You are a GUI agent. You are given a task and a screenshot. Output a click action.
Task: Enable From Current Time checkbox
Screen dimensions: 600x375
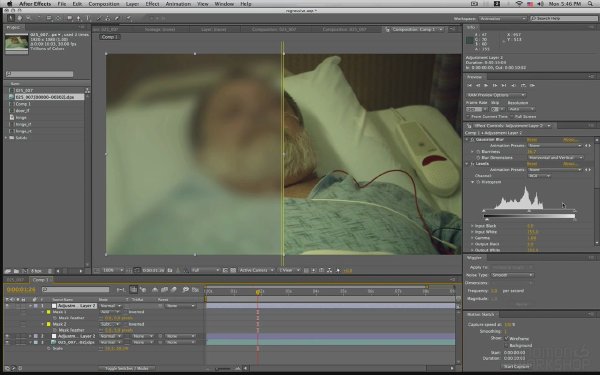click(x=468, y=116)
